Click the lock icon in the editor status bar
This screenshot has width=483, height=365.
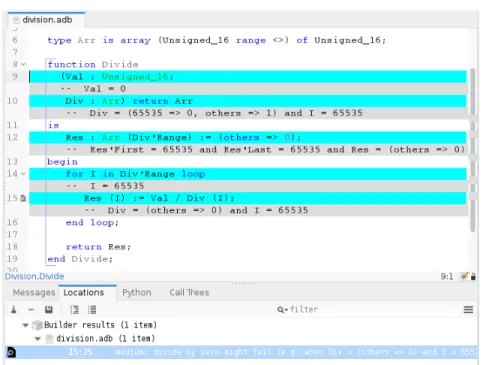(473, 276)
